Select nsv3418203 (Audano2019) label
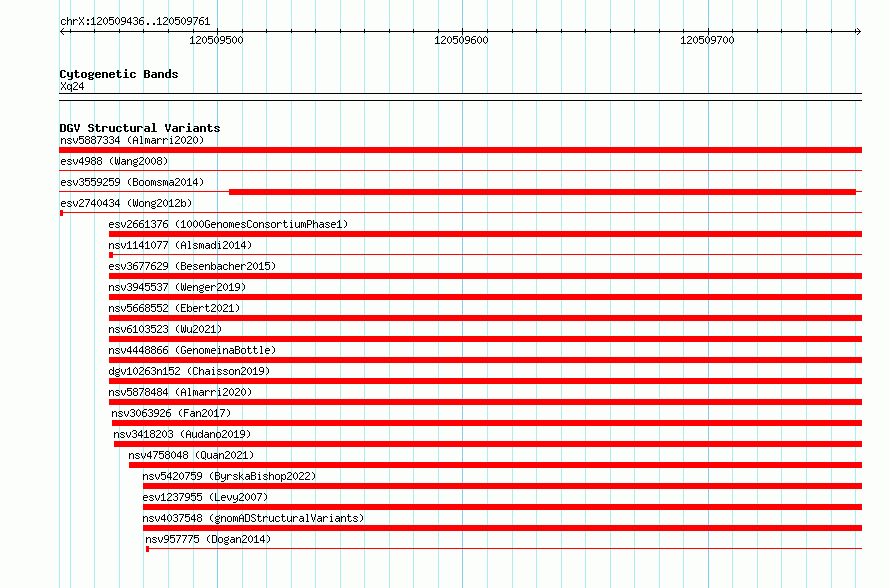The image size is (890, 588). (182, 434)
